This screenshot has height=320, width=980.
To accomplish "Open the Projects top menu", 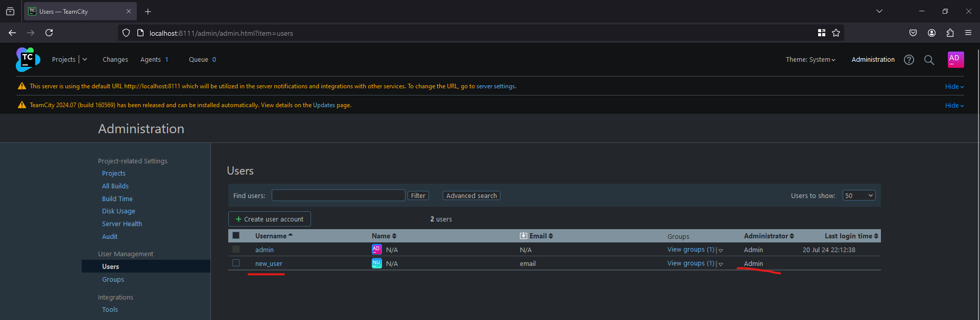I will click(x=64, y=60).
